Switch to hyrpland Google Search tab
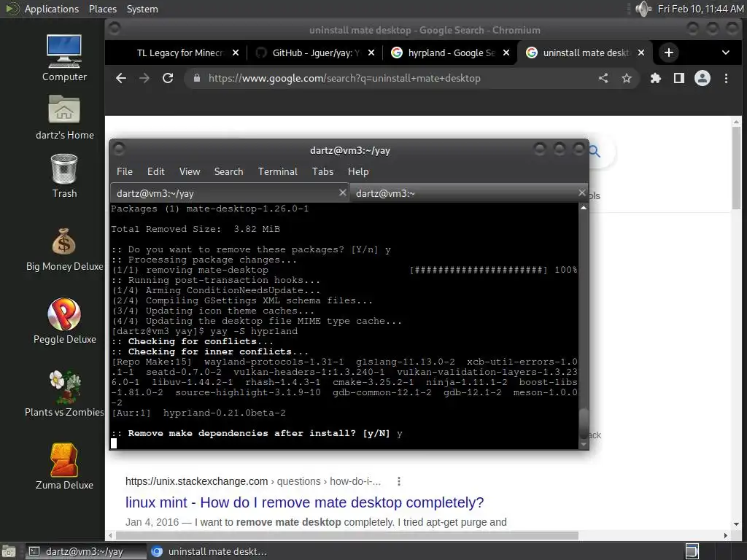 (x=449, y=52)
